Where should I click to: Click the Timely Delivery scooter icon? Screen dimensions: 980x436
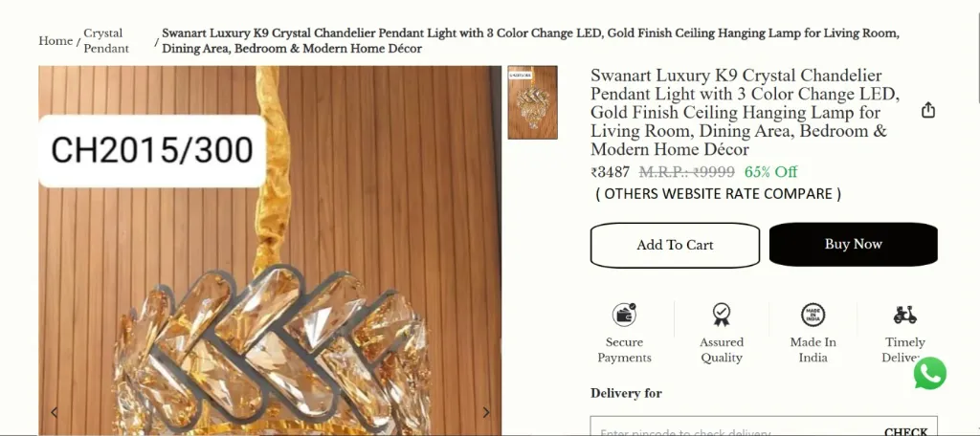pos(904,315)
